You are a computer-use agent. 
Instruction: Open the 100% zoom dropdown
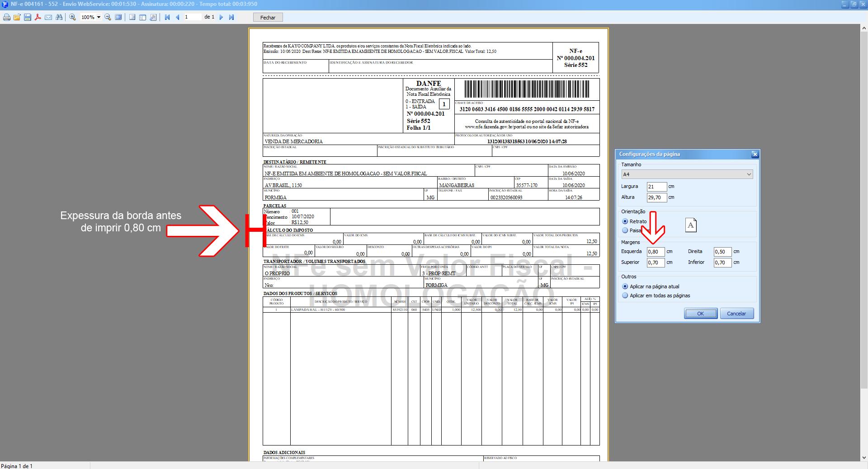coord(99,17)
